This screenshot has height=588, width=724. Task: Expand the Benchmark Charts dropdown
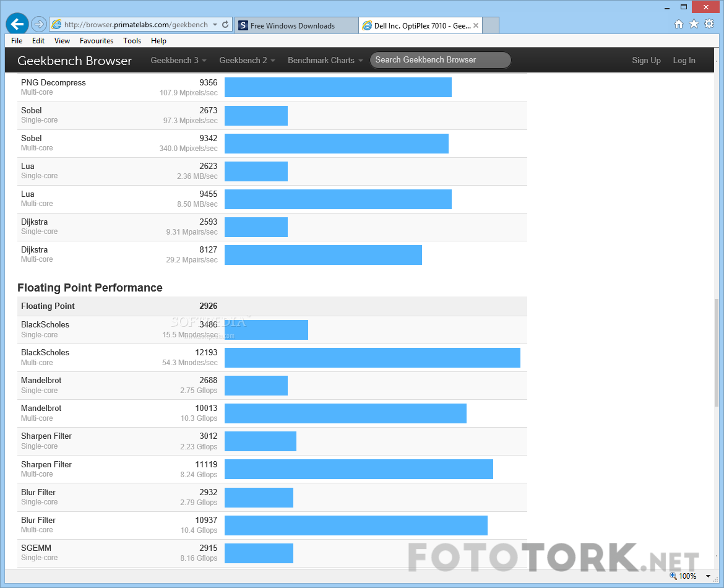(325, 60)
